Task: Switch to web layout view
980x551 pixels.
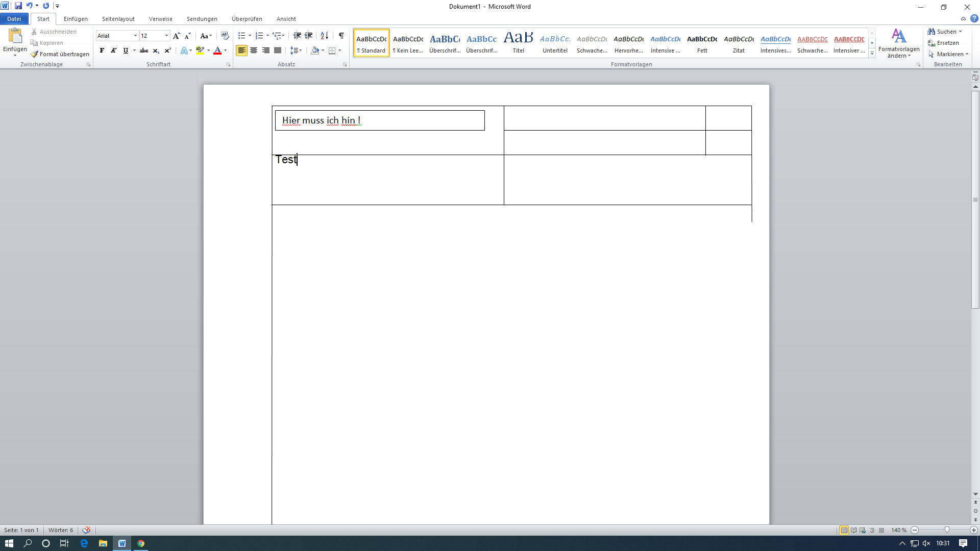Action: tap(863, 531)
